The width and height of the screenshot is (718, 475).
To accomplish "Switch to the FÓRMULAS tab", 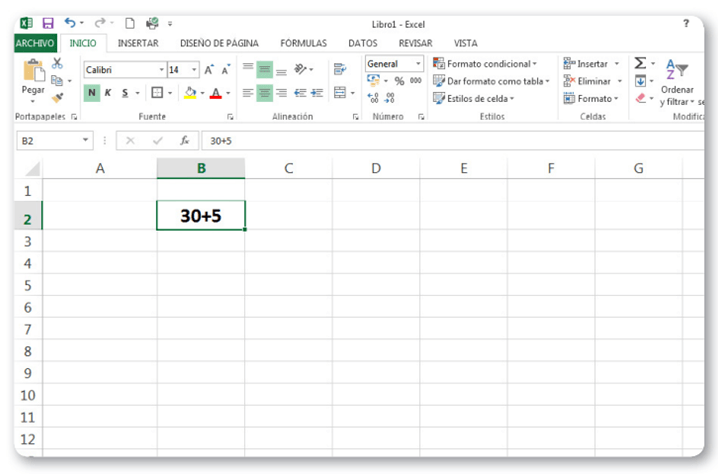I will coord(303,43).
